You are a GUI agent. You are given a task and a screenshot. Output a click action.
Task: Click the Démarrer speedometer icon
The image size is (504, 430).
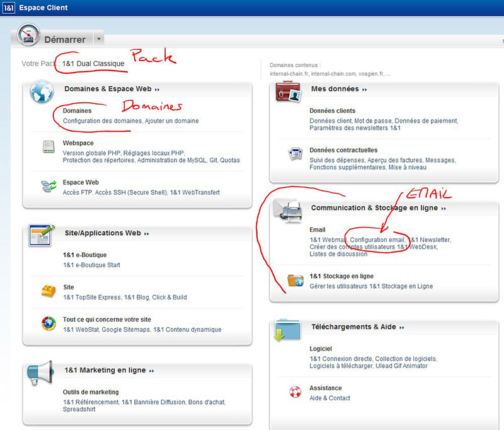coord(28,35)
